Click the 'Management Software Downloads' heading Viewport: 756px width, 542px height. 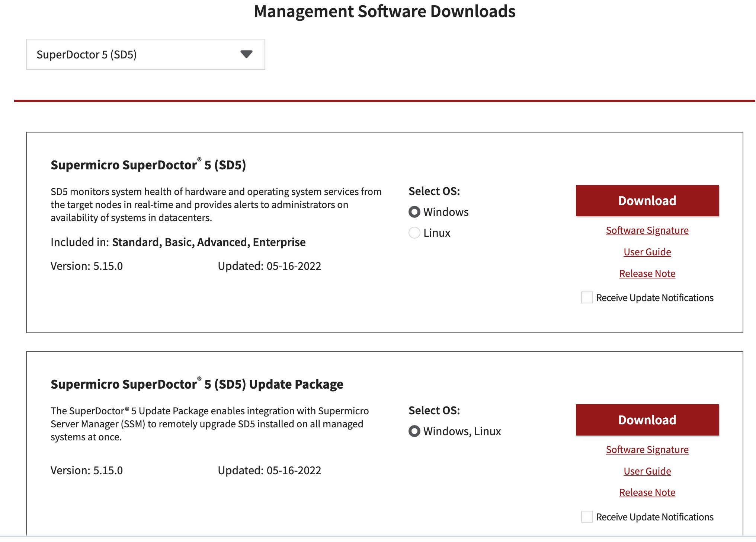(x=385, y=12)
